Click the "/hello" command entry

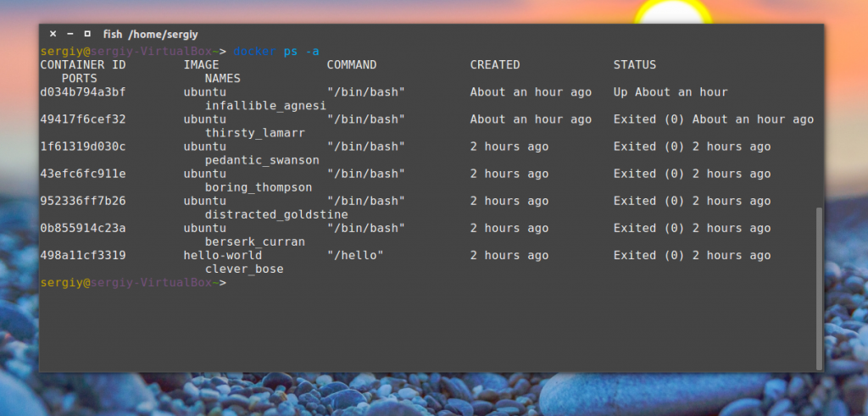pyautogui.click(x=355, y=255)
